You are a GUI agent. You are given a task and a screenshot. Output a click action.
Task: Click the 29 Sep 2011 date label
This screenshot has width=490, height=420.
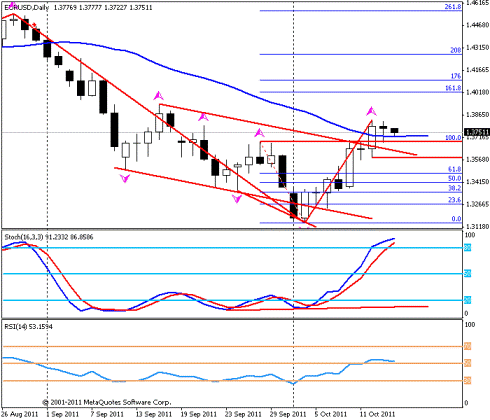(288, 414)
